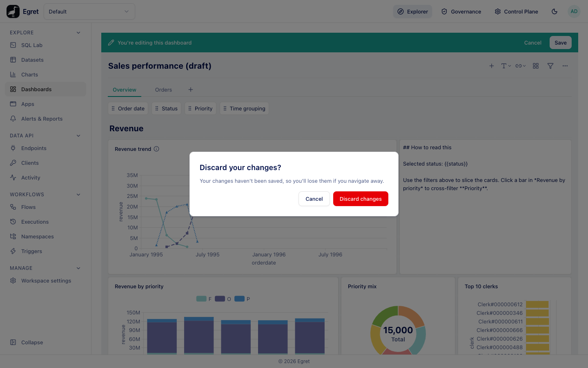Toggle the F series legend swatch

click(x=201, y=299)
